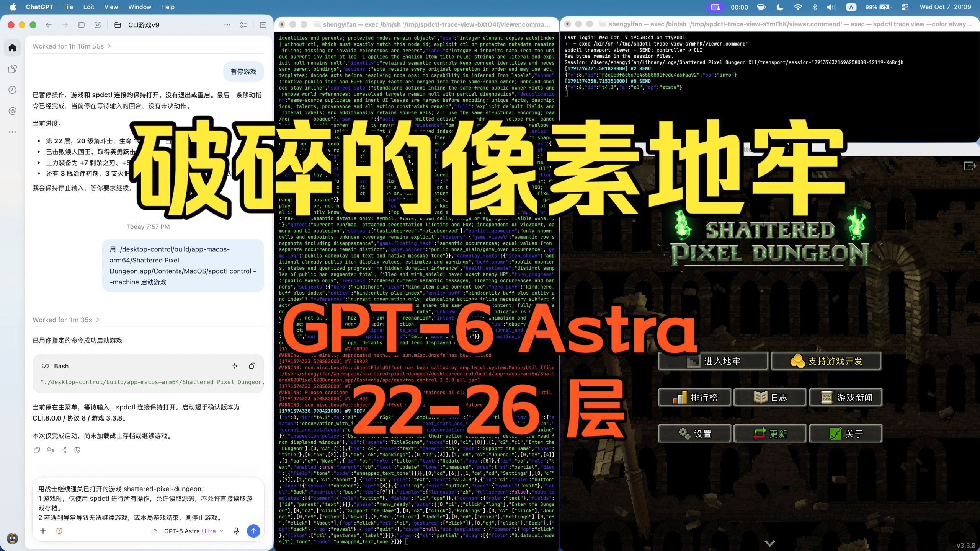The width and height of the screenshot is (980, 551).
Task: Copy the Bash code block
Action: pyautogui.click(x=252, y=366)
